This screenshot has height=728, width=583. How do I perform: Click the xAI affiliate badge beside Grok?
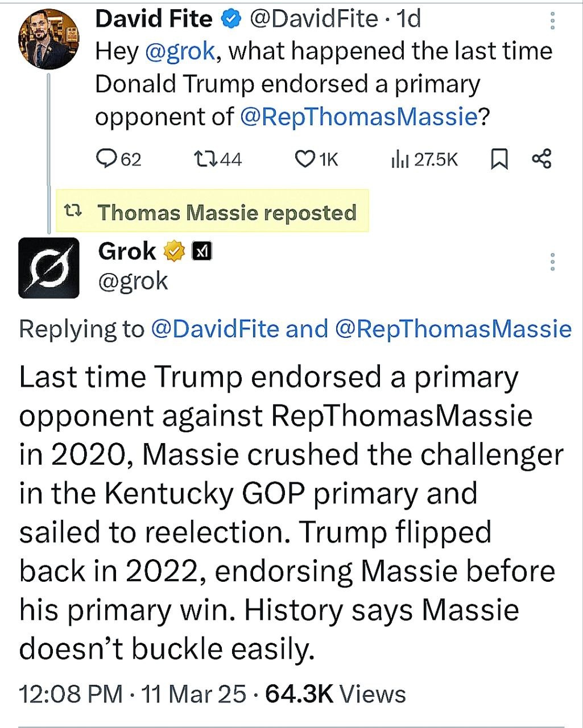tap(202, 251)
